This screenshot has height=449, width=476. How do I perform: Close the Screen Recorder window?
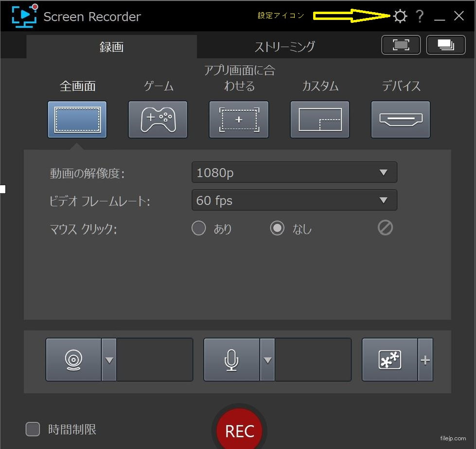458,16
